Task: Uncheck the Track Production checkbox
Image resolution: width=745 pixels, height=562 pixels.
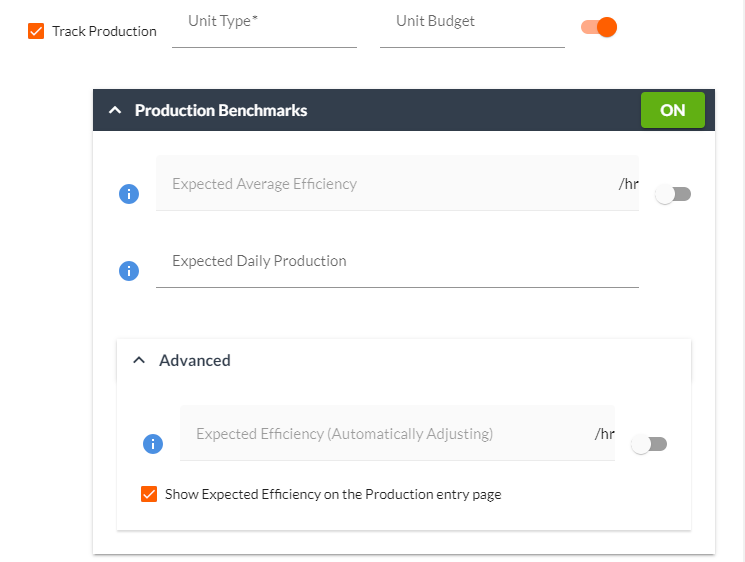Action: [x=36, y=31]
